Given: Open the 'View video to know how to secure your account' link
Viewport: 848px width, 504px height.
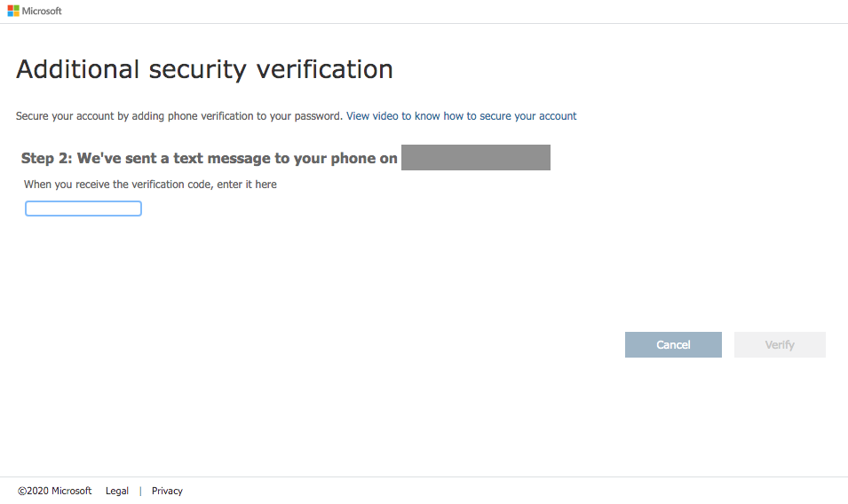Looking at the screenshot, I should pyautogui.click(x=461, y=116).
